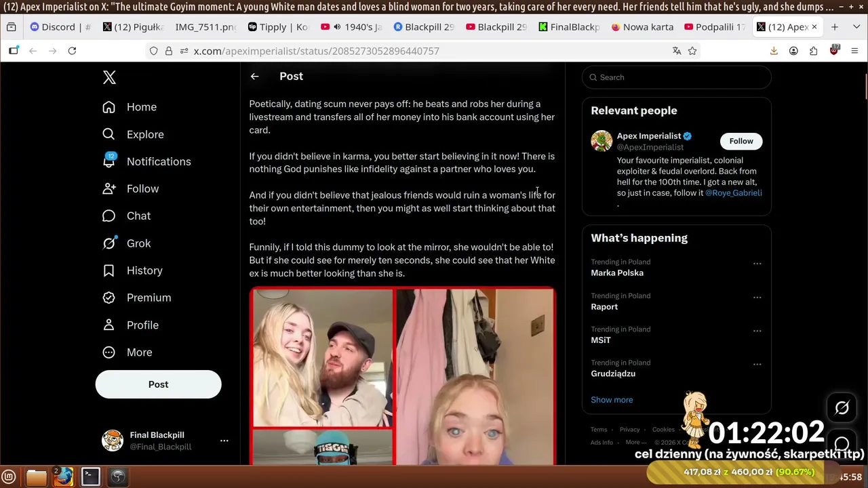Viewport: 868px width, 488px height.
Task: Close the active Apex Imperialist tab
Action: [814, 27]
